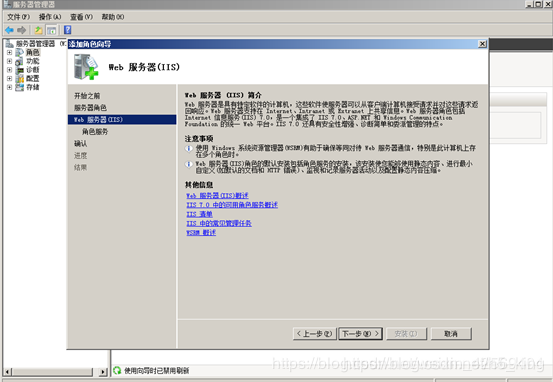Click the forward arrow toolbar icon
553x382 pixels.
22,30
